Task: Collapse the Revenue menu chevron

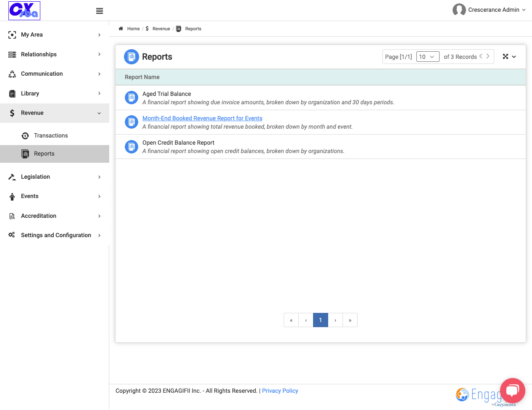Action: click(99, 113)
